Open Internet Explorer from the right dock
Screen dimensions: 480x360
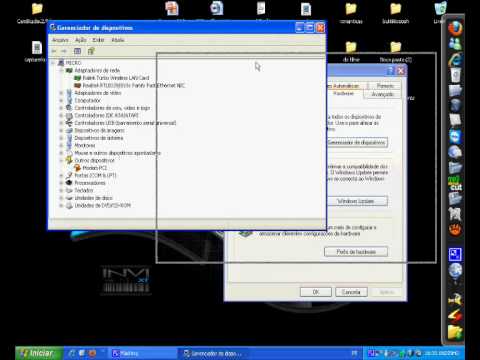[455, 59]
